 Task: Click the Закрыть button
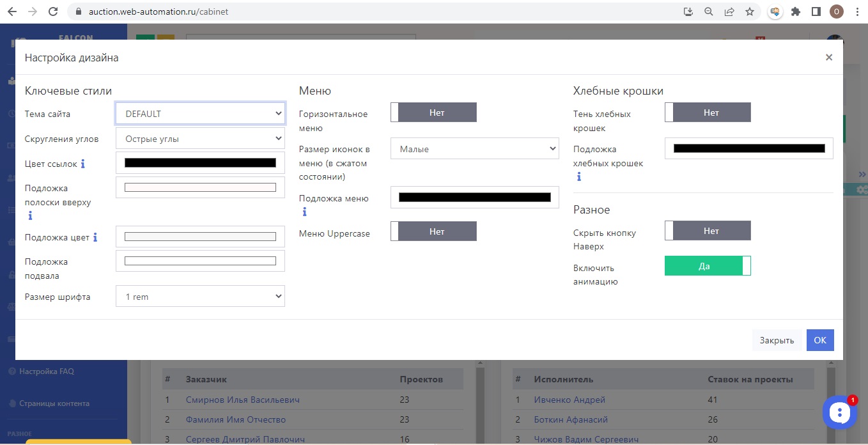pos(777,340)
